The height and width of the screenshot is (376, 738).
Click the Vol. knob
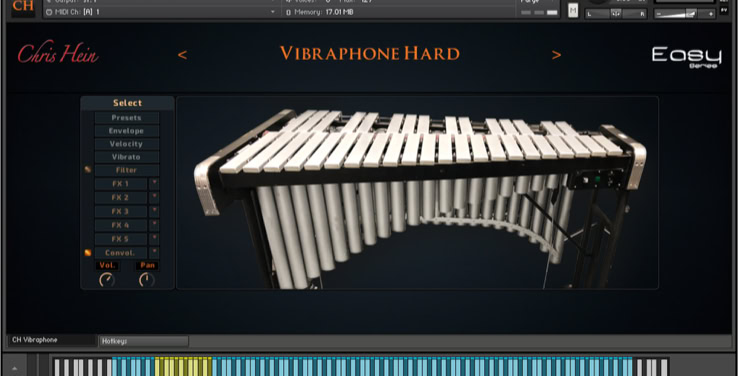(107, 280)
